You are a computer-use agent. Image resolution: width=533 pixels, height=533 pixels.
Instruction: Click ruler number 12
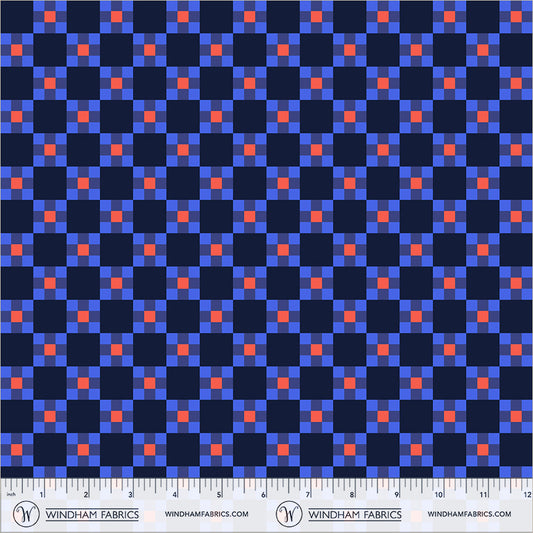(528, 495)
